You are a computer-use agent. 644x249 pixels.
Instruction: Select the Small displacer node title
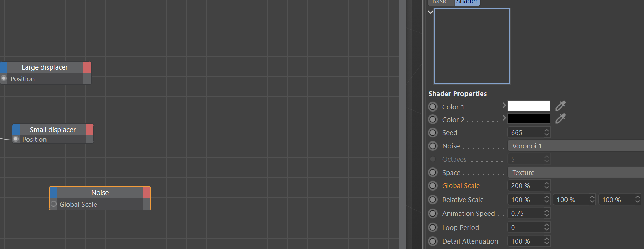(x=53, y=130)
